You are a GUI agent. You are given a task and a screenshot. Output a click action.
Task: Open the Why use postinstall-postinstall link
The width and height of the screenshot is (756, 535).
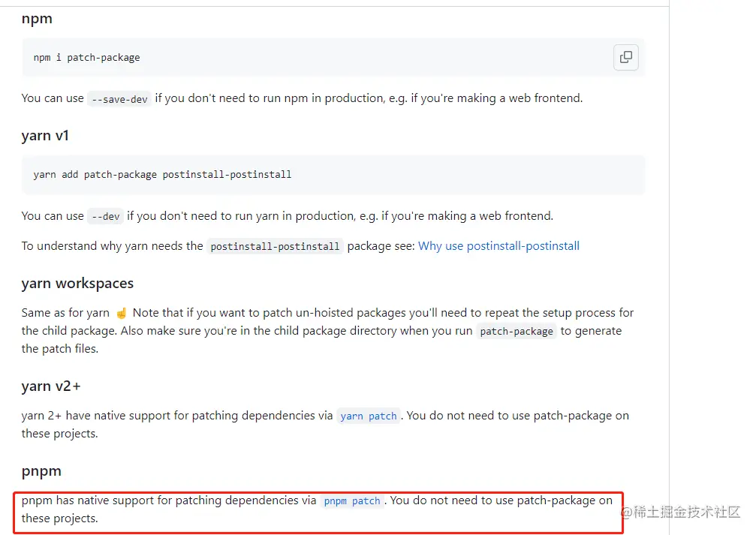point(498,246)
